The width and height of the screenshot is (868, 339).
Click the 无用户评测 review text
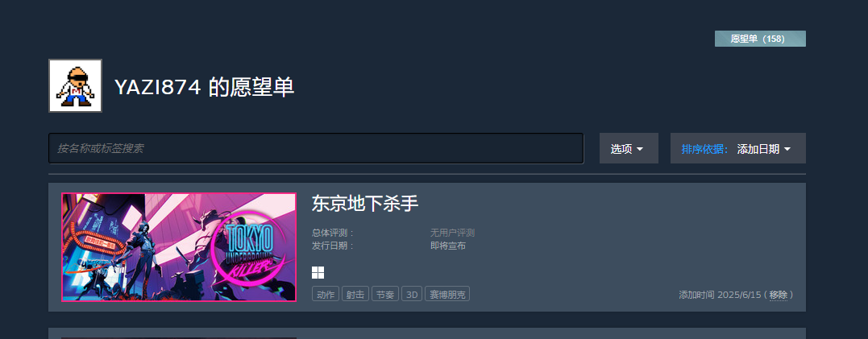[x=452, y=233]
